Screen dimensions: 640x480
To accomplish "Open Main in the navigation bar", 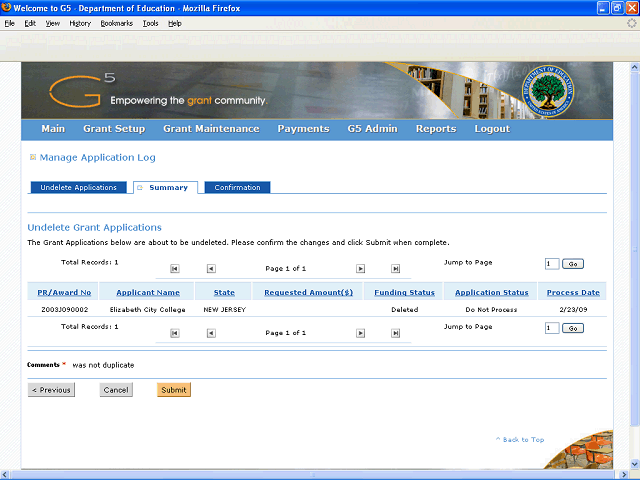I will (x=53, y=129).
